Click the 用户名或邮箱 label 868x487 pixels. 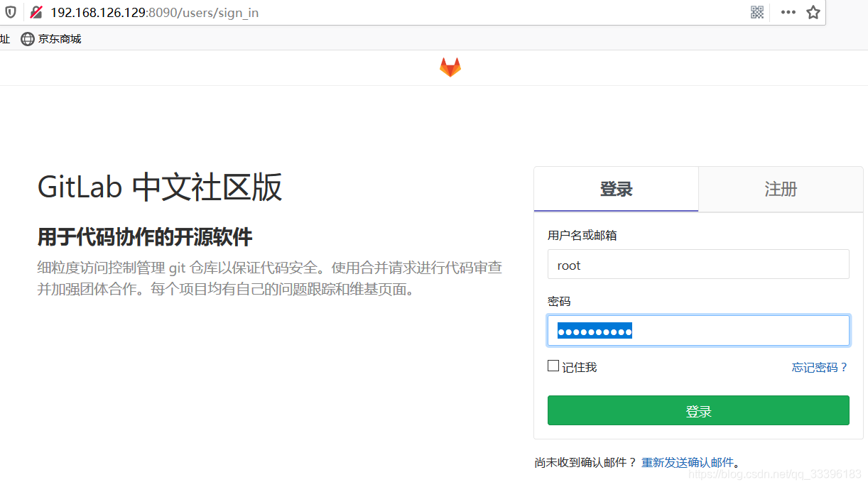click(x=582, y=235)
